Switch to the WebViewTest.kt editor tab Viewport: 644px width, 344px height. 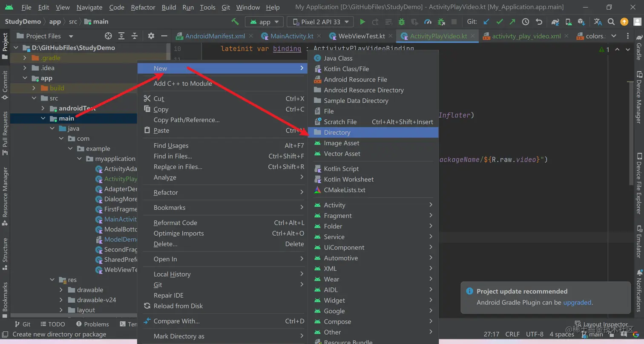pos(362,36)
